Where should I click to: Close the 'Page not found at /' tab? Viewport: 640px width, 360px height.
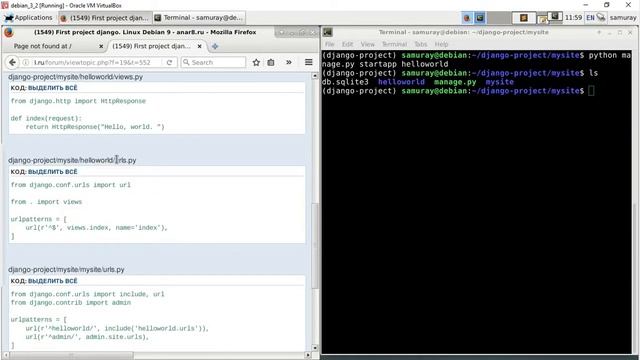pos(101,47)
